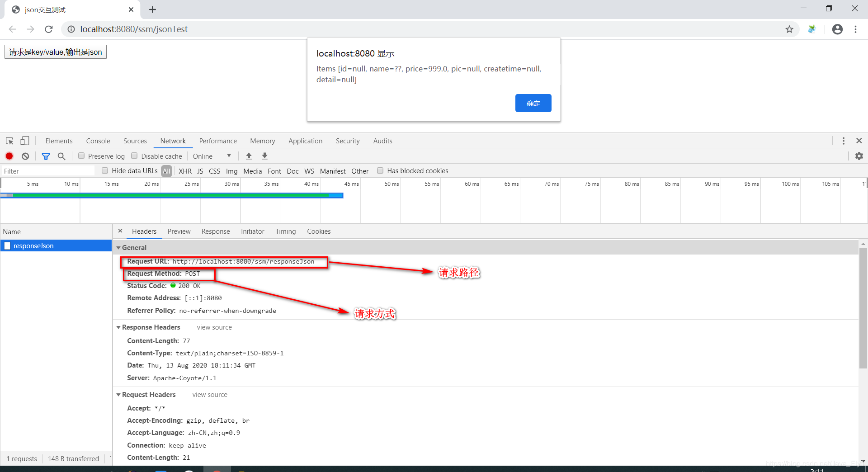Open the browser extension icon
Viewport: 868px width, 472px height.
click(812, 29)
